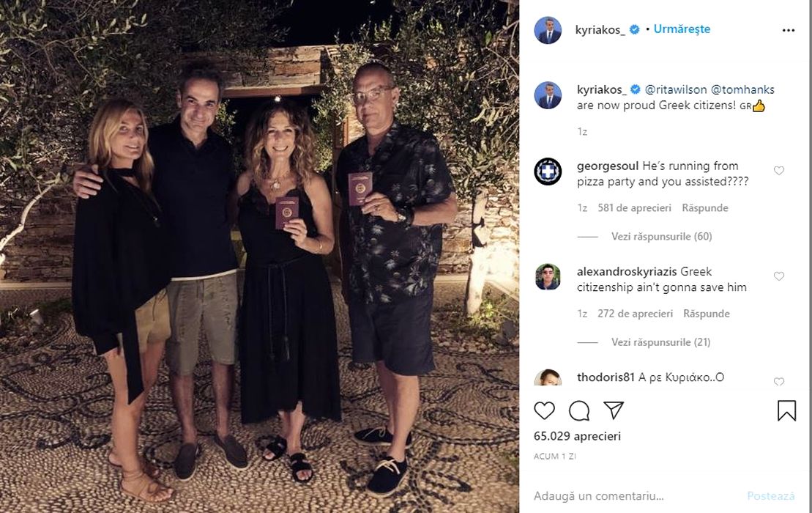This screenshot has height=513, width=812.
Task: Click the Adaugă un comentariu input field
Action: pyautogui.click(x=630, y=496)
